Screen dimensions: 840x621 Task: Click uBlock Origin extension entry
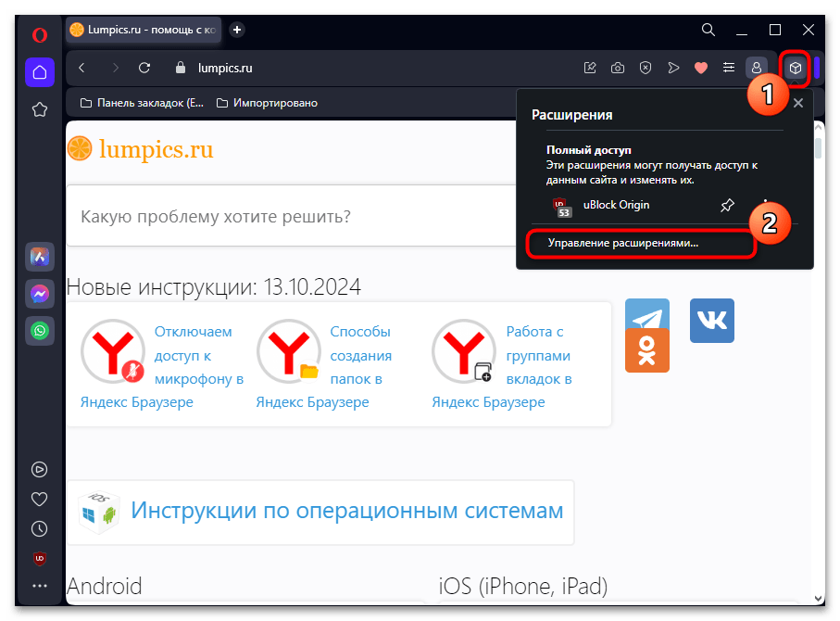(x=616, y=205)
